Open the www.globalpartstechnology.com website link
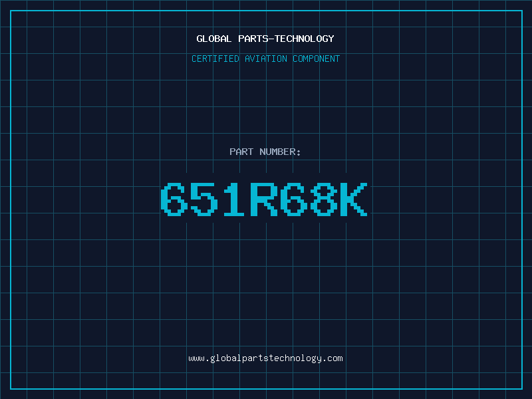 click(x=265, y=358)
